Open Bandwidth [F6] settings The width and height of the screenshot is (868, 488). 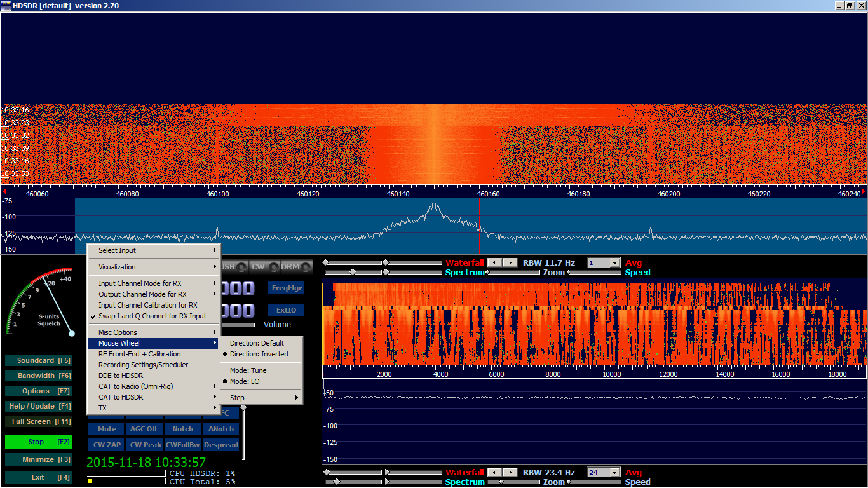[x=38, y=376]
